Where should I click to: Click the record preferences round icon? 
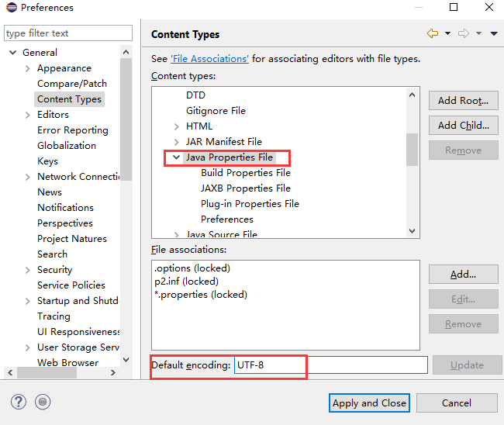click(x=43, y=402)
